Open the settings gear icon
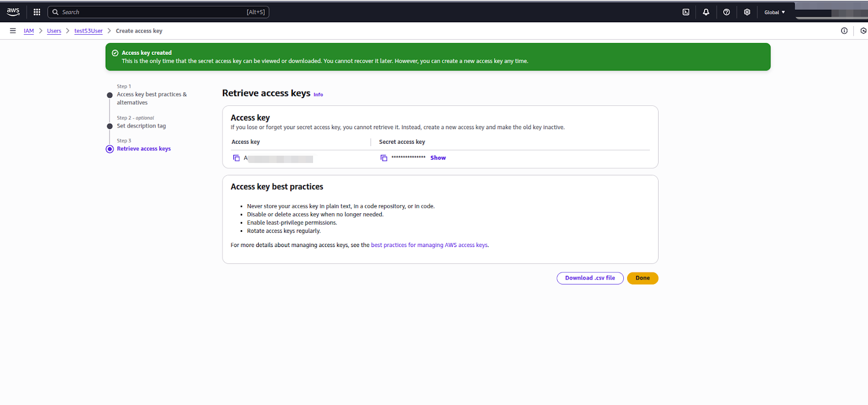This screenshot has width=868, height=405. click(747, 12)
